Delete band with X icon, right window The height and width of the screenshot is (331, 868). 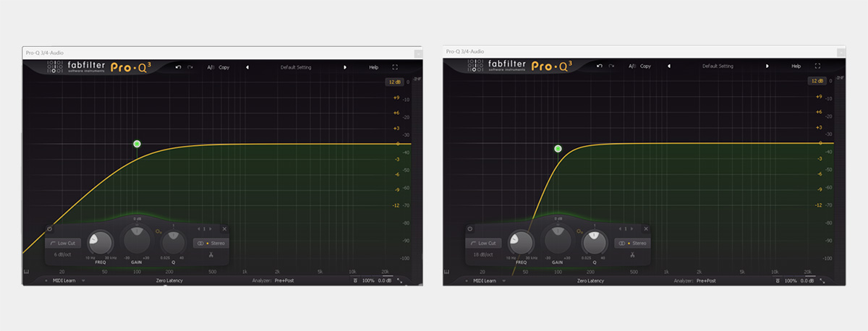pos(645,228)
